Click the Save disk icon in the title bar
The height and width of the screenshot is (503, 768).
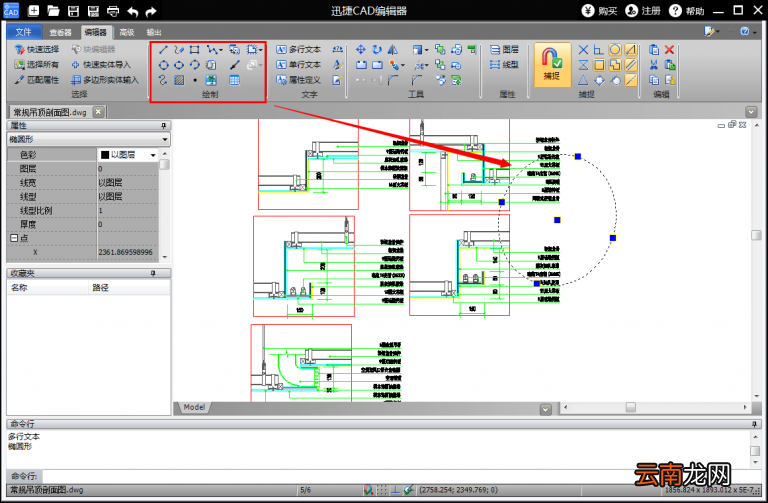(x=73, y=11)
